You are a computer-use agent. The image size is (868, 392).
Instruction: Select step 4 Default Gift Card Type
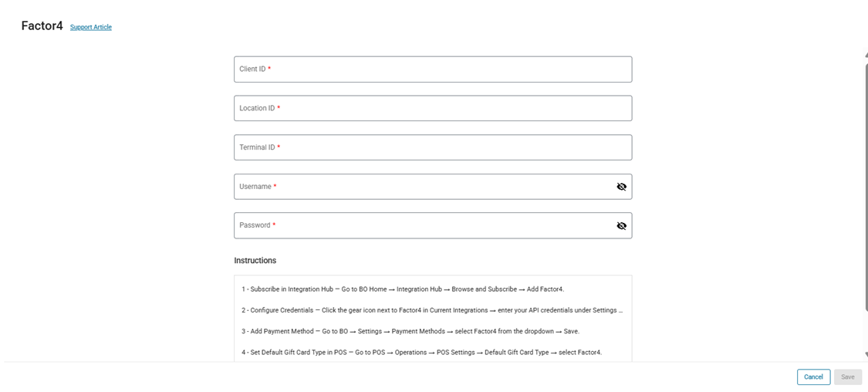[x=421, y=353]
